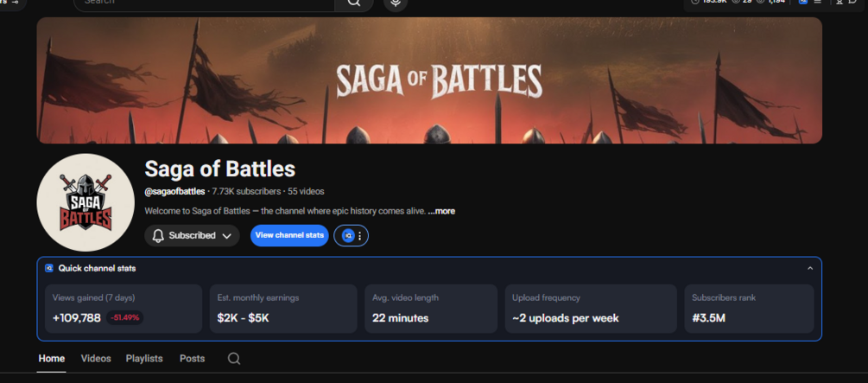Collapse the Quick channel stats panel
Screen dimensions: 868x383
click(x=810, y=268)
